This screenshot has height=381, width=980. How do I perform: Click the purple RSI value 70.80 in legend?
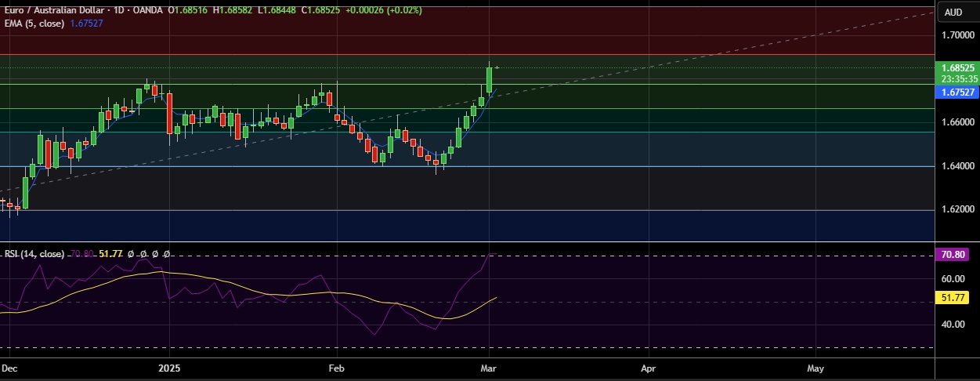coord(82,254)
